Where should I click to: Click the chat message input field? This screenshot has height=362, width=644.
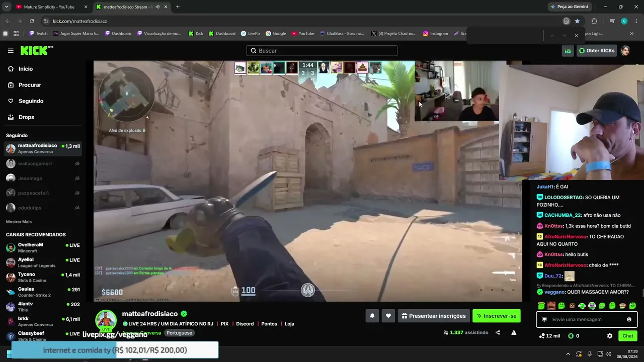(x=586, y=319)
